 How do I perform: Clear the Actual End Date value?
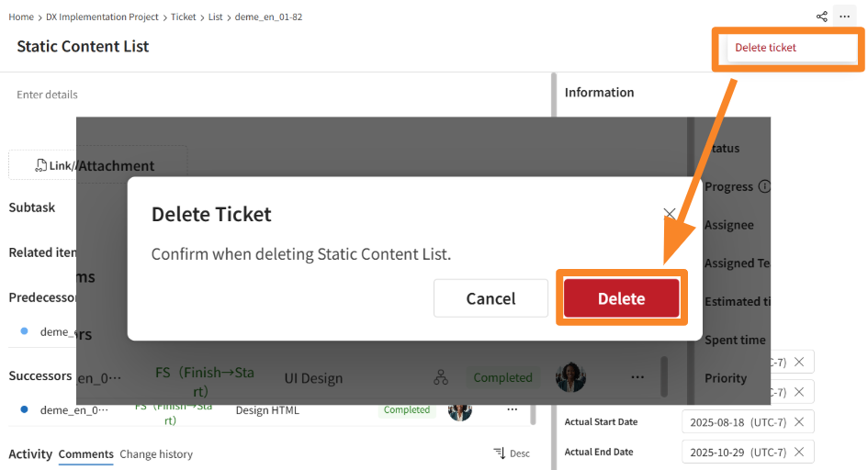[x=799, y=452]
